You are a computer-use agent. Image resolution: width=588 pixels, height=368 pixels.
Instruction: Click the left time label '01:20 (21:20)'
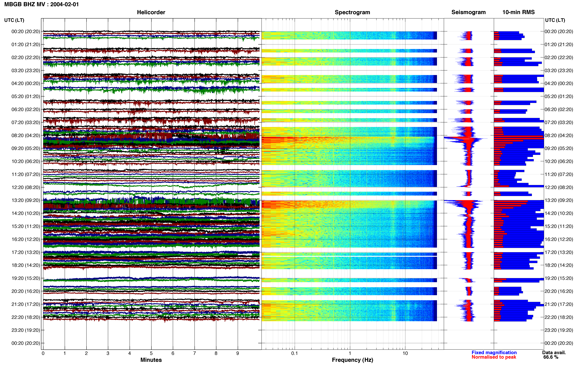click(26, 45)
